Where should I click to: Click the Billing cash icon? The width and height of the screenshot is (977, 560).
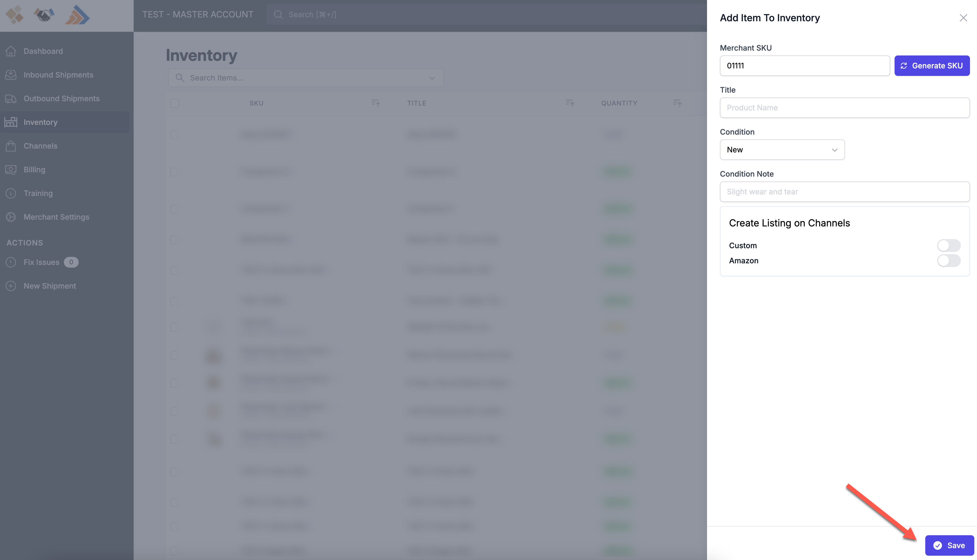click(11, 170)
